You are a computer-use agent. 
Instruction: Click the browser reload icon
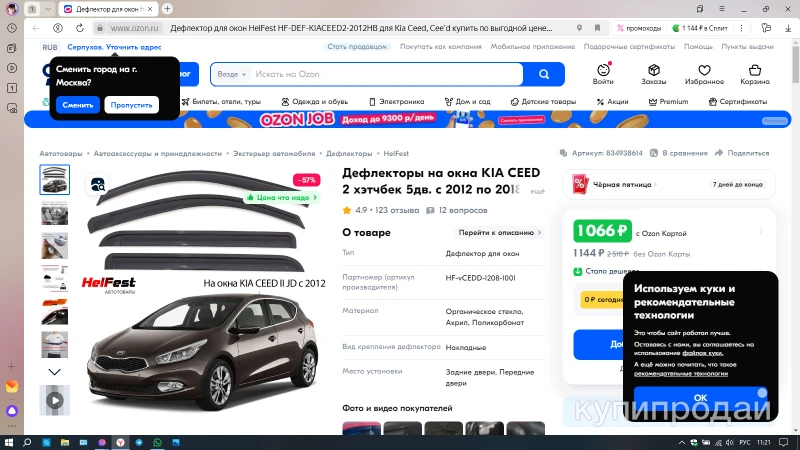(80, 28)
